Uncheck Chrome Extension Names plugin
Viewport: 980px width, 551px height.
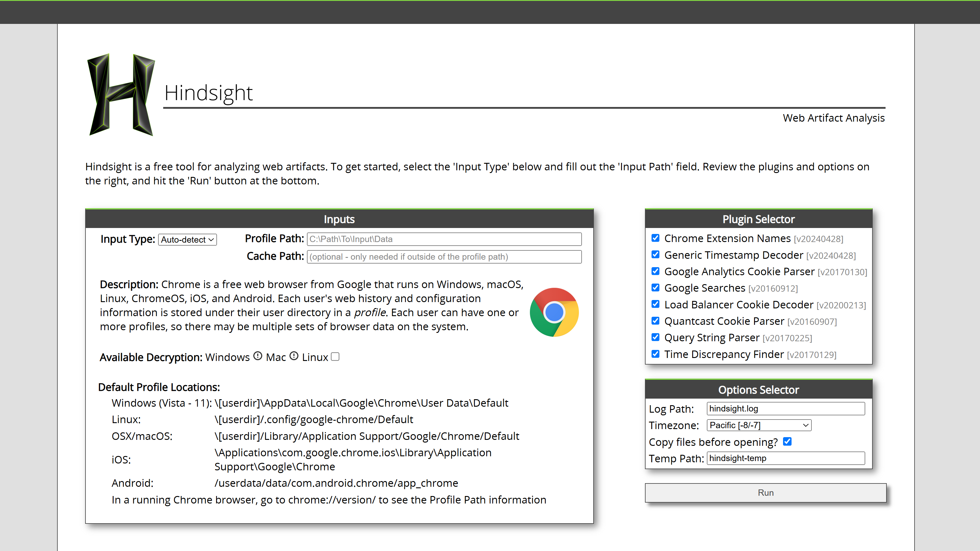tap(655, 238)
